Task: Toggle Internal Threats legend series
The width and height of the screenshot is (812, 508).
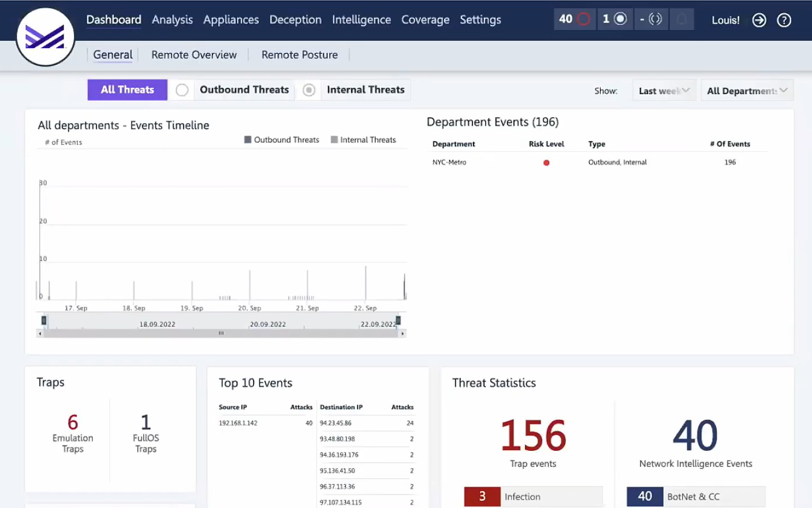Action: click(x=363, y=140)
